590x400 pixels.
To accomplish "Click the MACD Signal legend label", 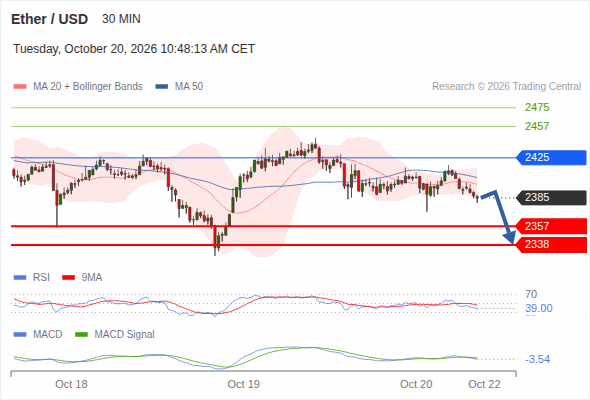I will [x=125, y=335].
